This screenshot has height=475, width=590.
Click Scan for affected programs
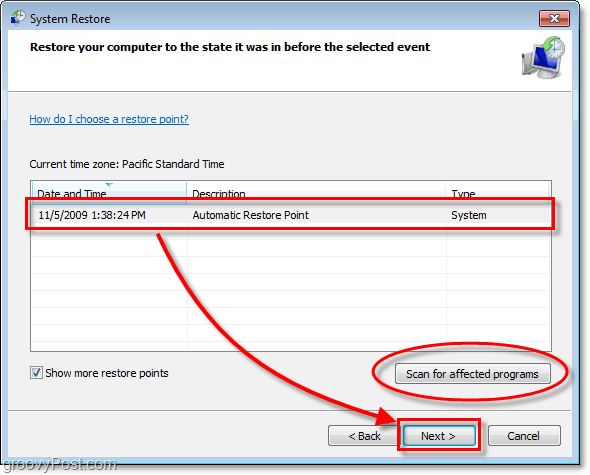(x=472, y=374)
